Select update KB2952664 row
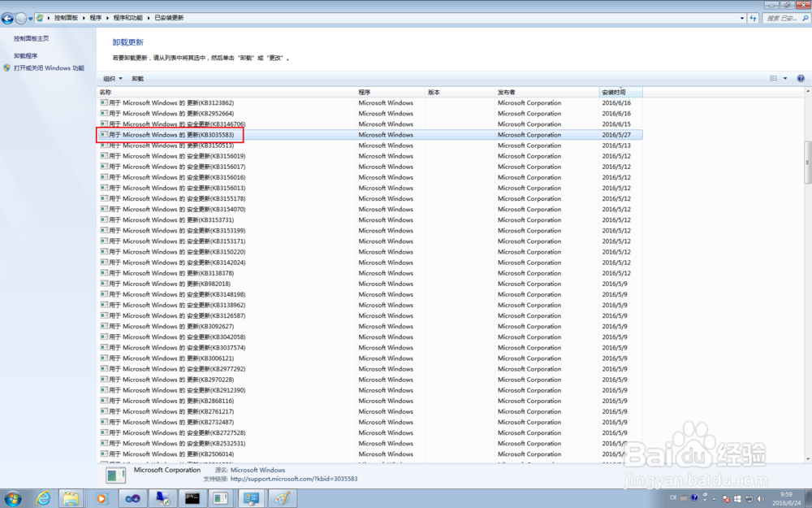812x508 pixels. (370, 114)
